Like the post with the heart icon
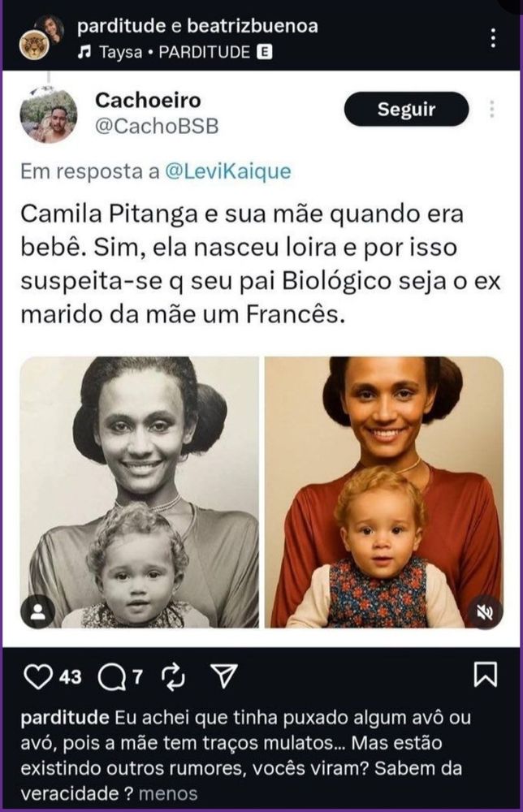The height and width of the screenshot is (812, 523). (38, 677)
